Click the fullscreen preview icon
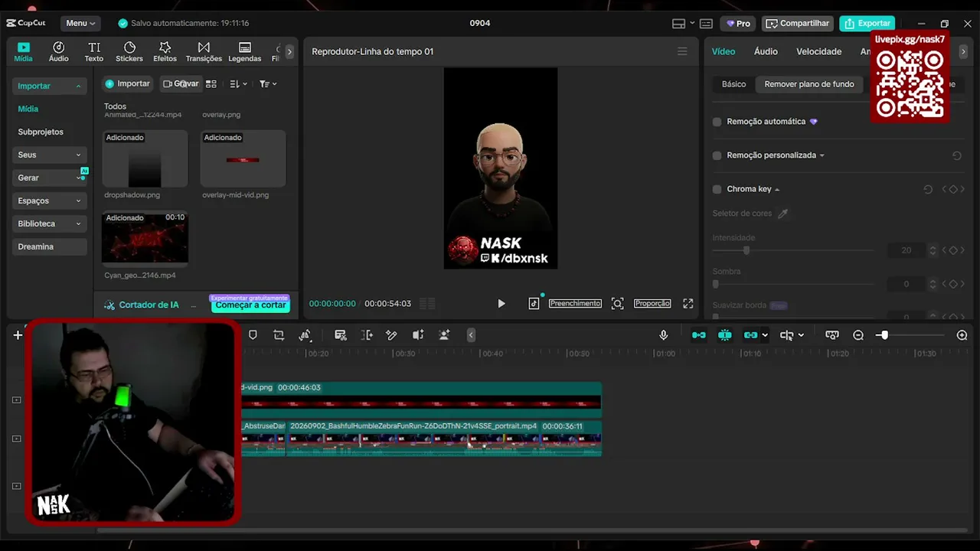 pos(688,304)
